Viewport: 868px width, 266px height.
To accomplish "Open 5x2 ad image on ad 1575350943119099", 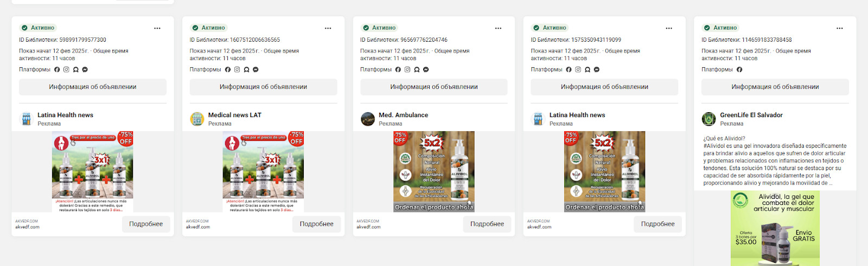I will (x=604, y=171).
